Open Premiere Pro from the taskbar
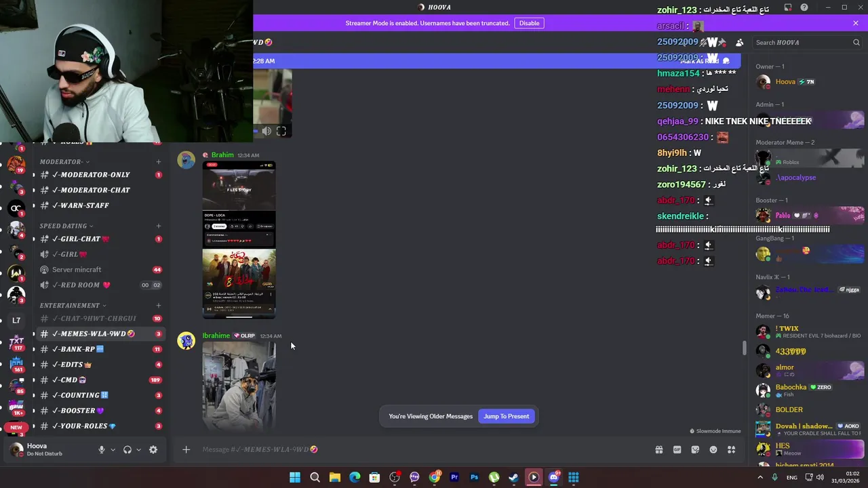 coord(454,477)
